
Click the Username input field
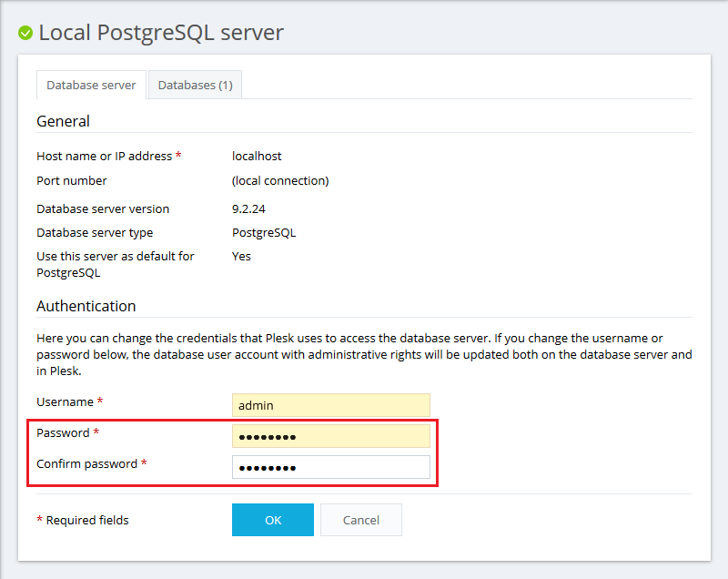(330, 405)
